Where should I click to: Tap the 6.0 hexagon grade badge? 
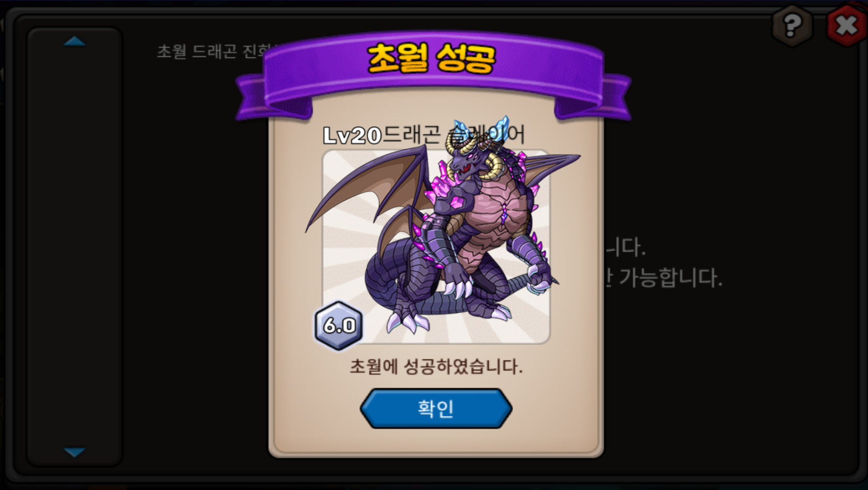[339, 325]
